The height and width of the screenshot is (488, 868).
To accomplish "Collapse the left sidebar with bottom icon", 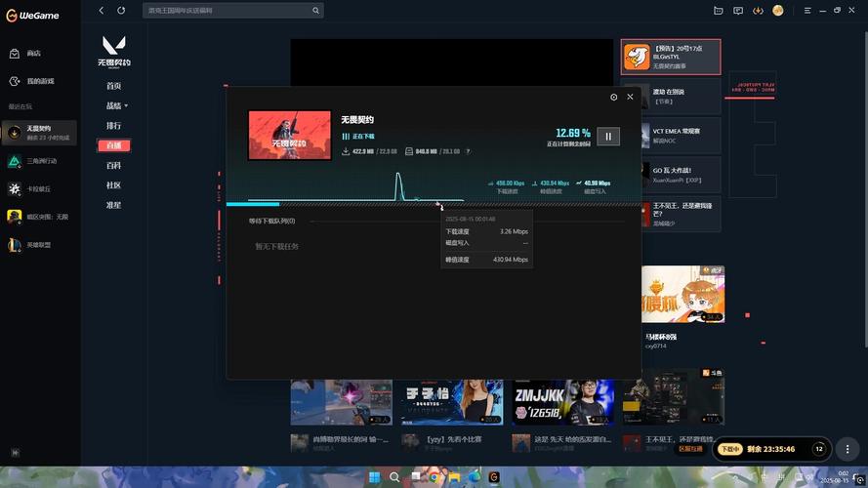I will (x=15, y=453).
